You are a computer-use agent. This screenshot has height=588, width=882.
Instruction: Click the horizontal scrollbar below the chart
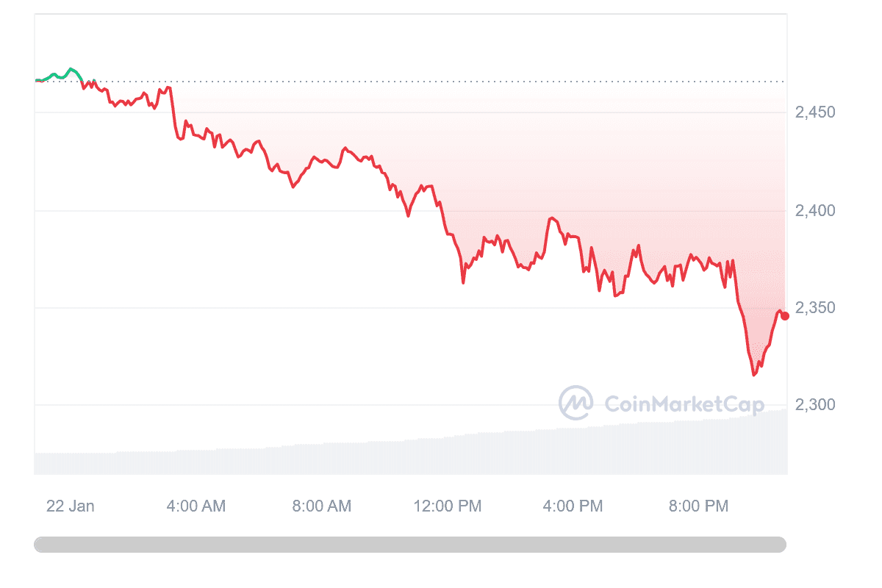(x=409, y=545)
